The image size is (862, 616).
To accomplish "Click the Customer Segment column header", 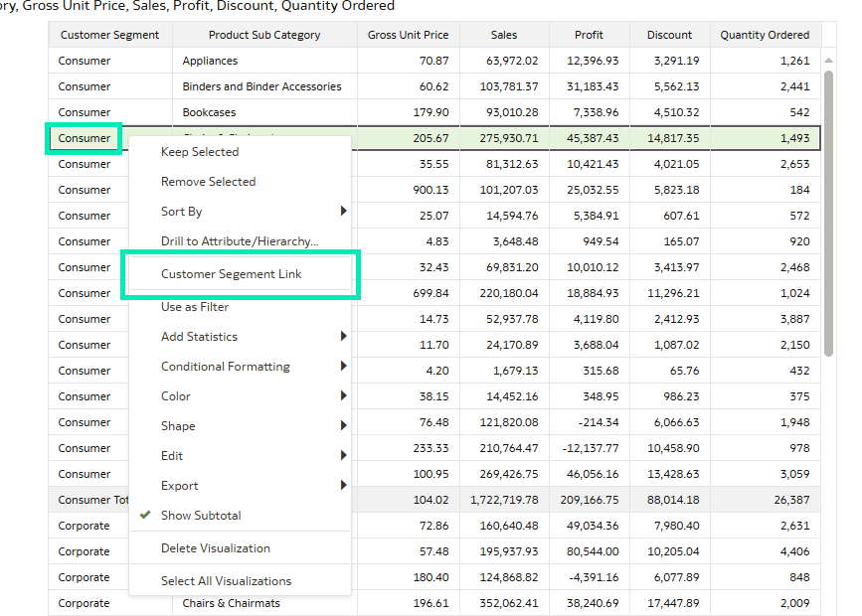I will (110, 35).
